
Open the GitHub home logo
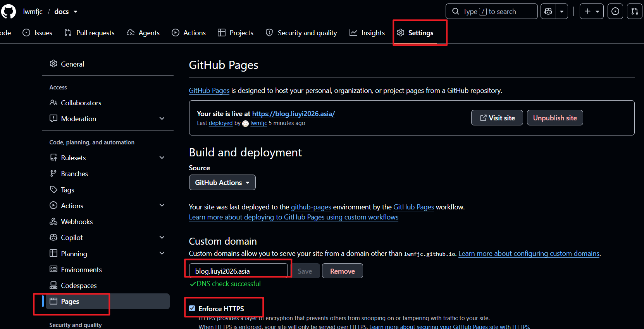point(8,12)
